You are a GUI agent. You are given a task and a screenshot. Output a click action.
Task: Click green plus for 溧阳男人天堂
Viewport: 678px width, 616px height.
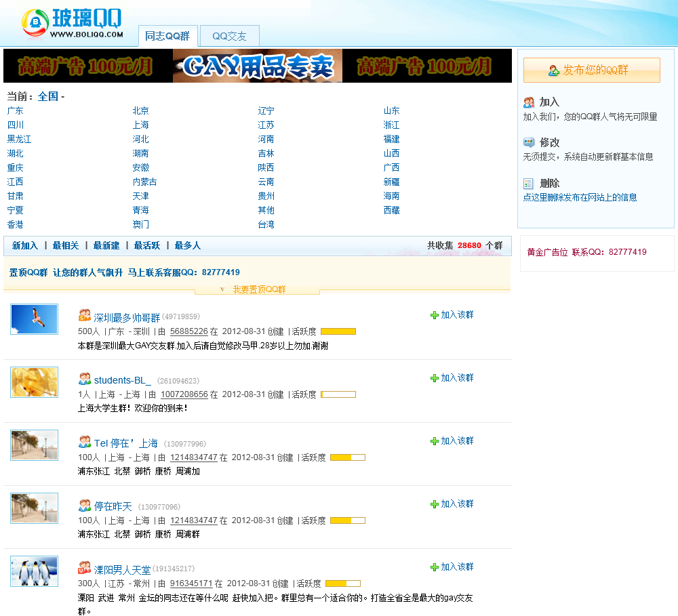(435, 567)
